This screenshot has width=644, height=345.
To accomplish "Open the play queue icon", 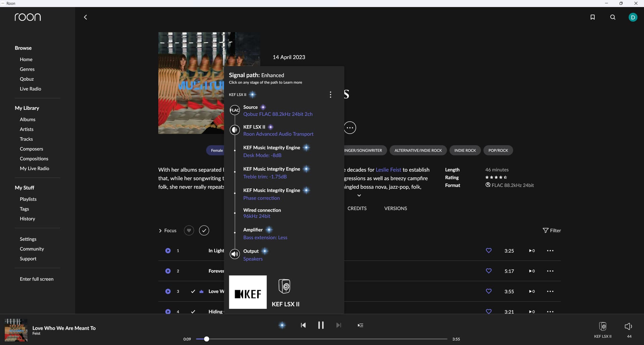I will coord(361,325).
